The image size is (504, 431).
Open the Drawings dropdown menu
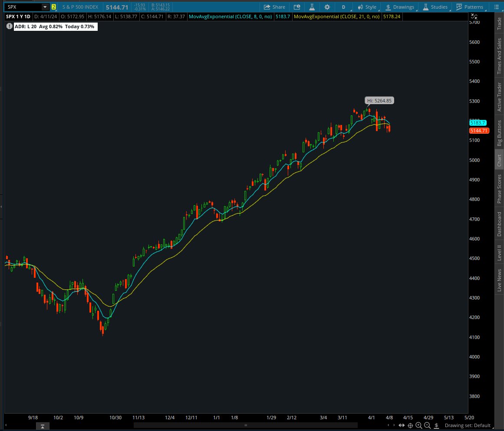(400, 7)
